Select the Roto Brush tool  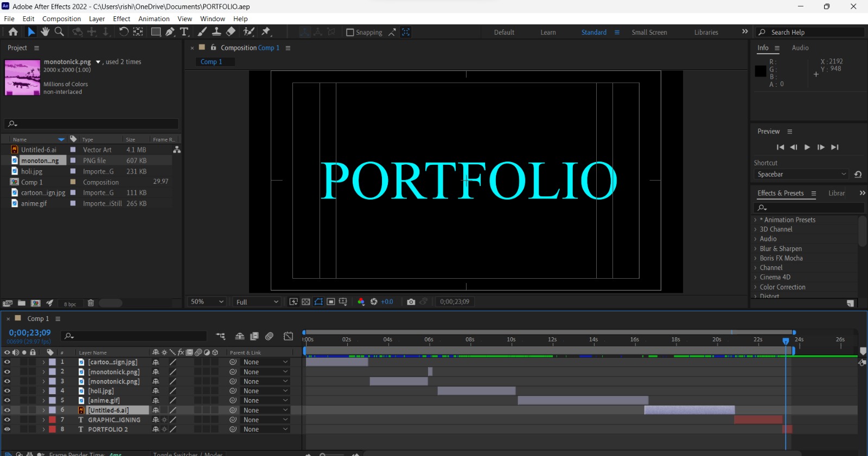point(249,32)
